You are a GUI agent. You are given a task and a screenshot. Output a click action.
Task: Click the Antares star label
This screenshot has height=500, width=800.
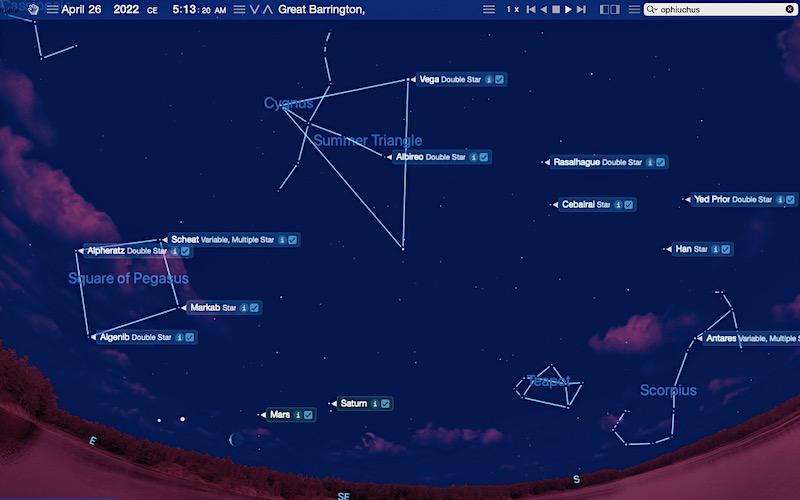coord(720,339)
